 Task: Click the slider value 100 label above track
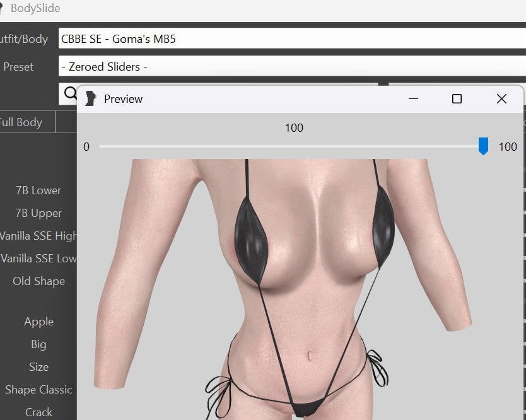click(x=294, y=128)
